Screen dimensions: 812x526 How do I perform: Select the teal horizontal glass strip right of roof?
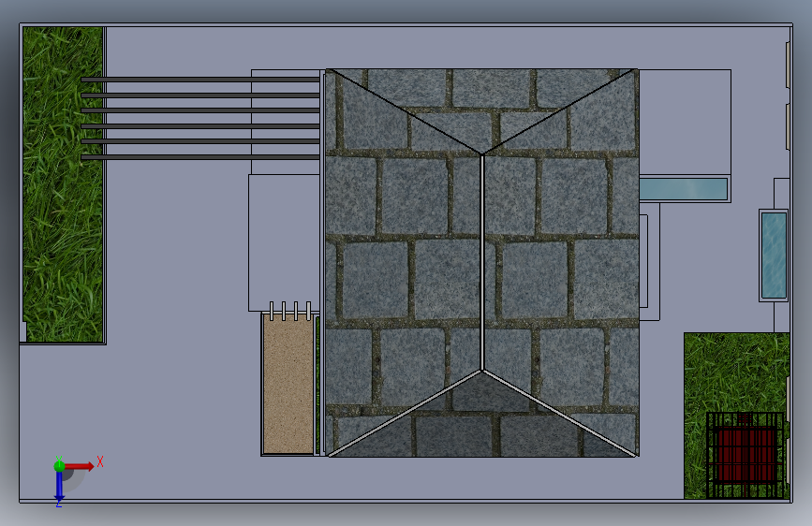[684, 189]
